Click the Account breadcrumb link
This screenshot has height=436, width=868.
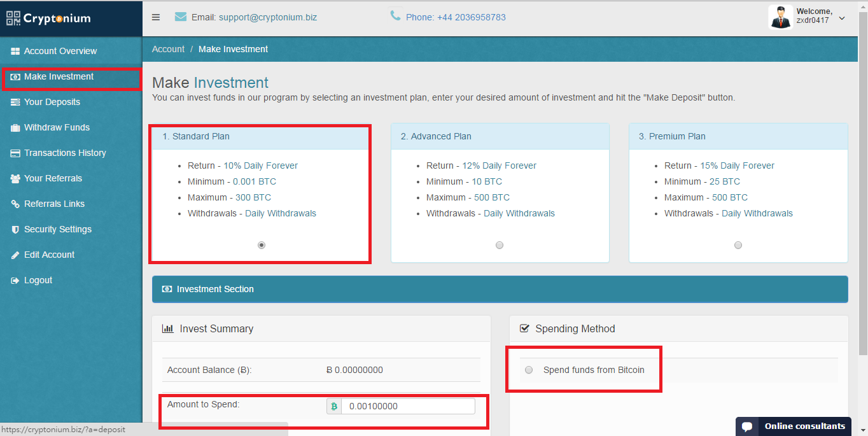click(x=168, y=49)
